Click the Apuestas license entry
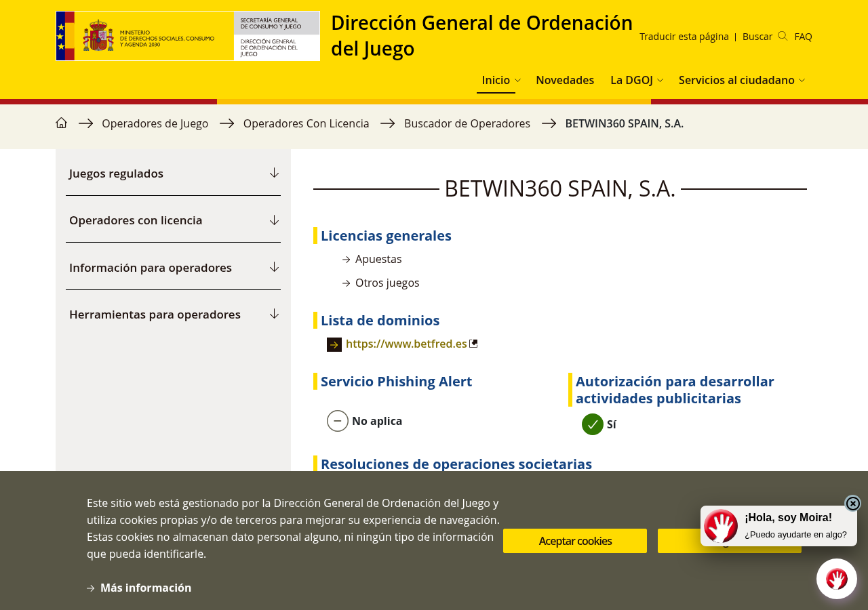The width and height of the screenshot is (868, 610). click(x=378, y=259)
